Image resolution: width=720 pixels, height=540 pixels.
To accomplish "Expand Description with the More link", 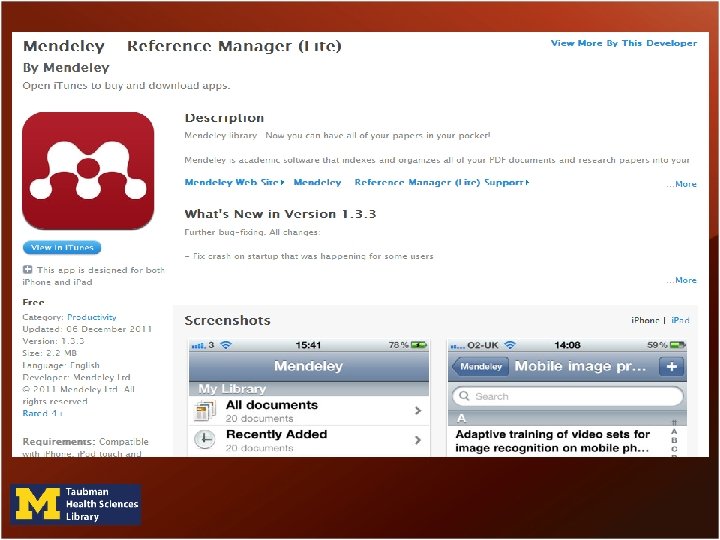I will click(682, 184).
